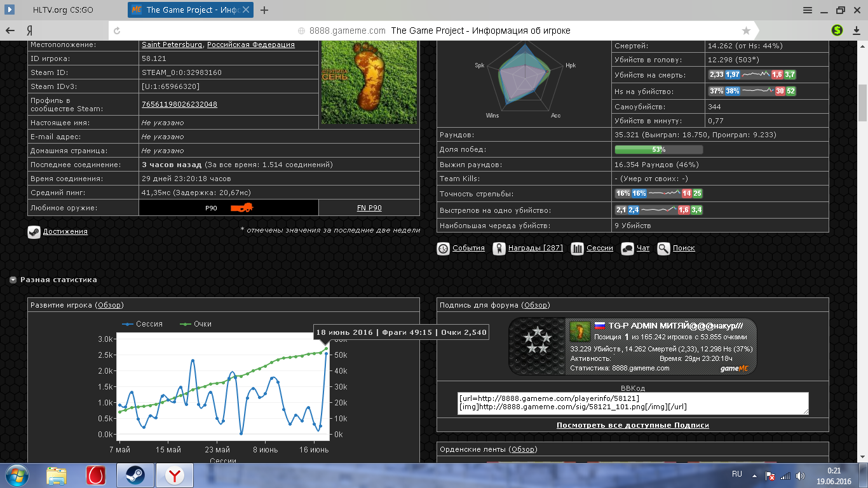
Task: Click the green S extension icon
Action: (837, 30)
